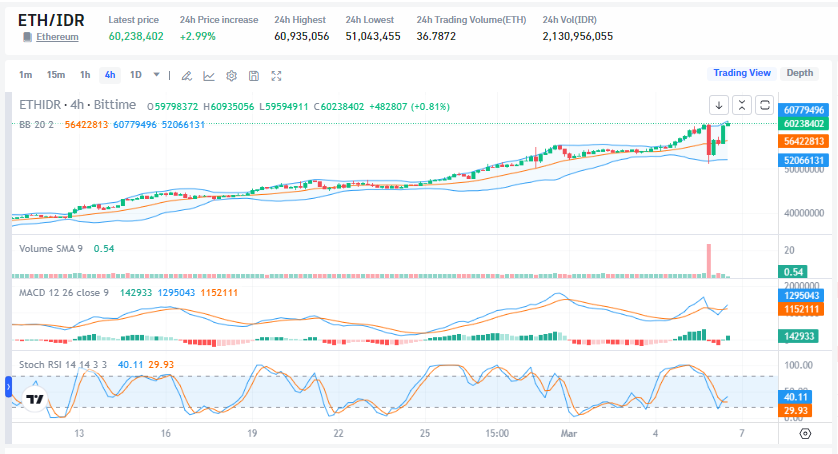Click the +2.99% price increase value
Screen dimensions: 838x454
pos(198,36)
